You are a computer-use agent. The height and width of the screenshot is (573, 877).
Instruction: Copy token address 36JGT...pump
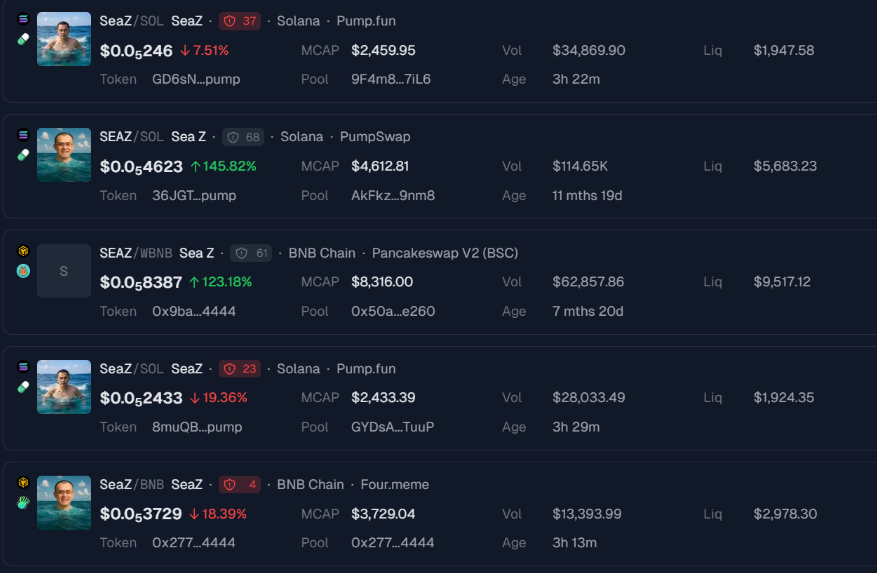click(194, 195)
